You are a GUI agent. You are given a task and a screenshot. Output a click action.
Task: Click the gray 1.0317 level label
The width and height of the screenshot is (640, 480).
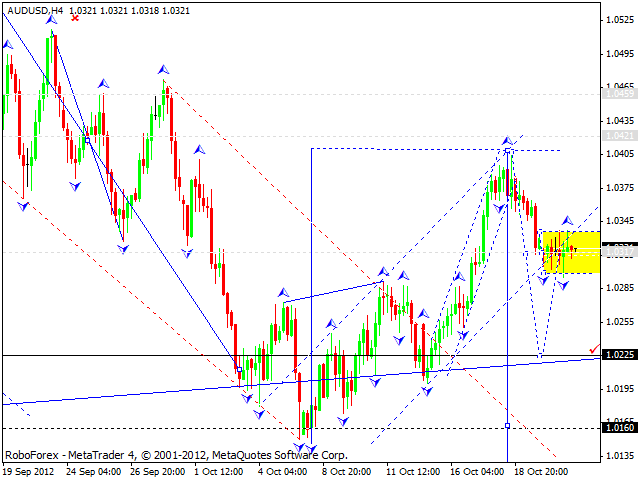point(620,252)
